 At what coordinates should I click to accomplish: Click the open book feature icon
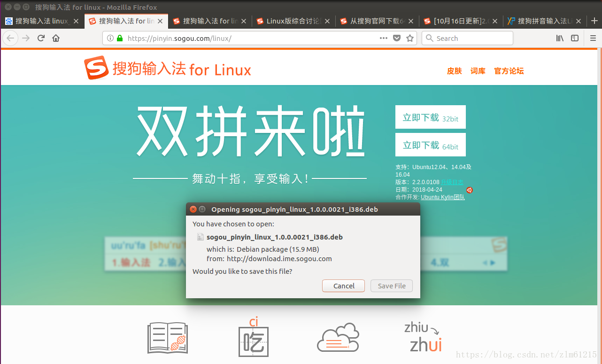[x=168, y=338]
